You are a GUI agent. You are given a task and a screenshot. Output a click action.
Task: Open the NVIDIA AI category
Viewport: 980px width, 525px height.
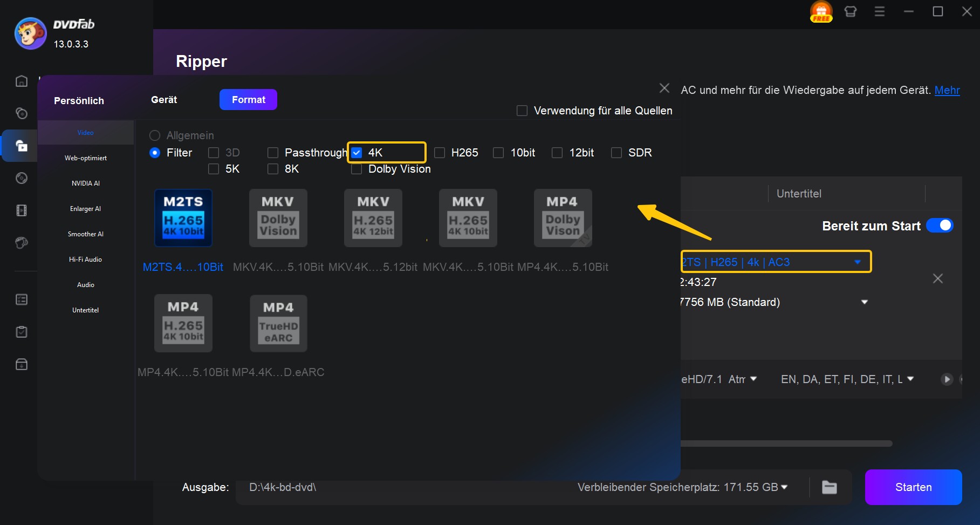click(86, 183)
